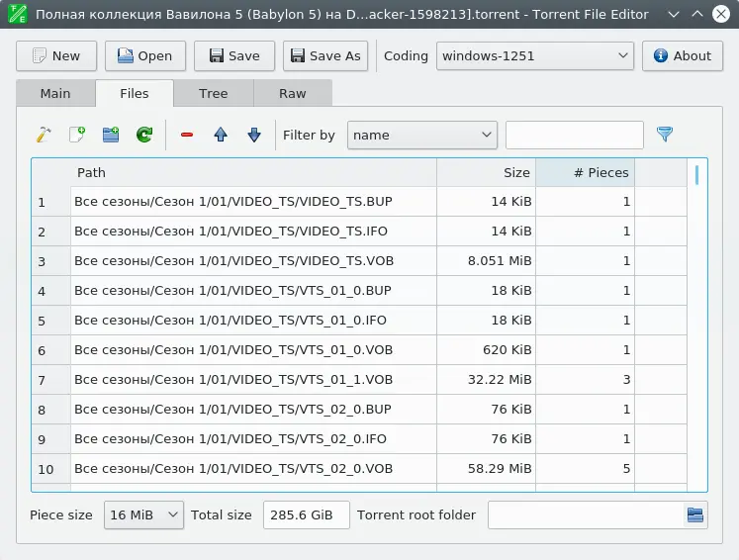Select the VTS_01_0.VOB path cell

tap(253, 350)
